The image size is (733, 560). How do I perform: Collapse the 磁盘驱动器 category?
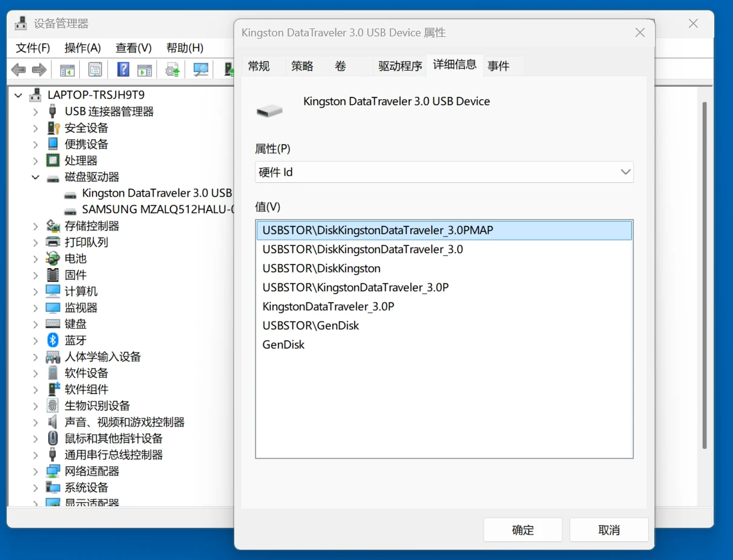[x=36, y=177]
